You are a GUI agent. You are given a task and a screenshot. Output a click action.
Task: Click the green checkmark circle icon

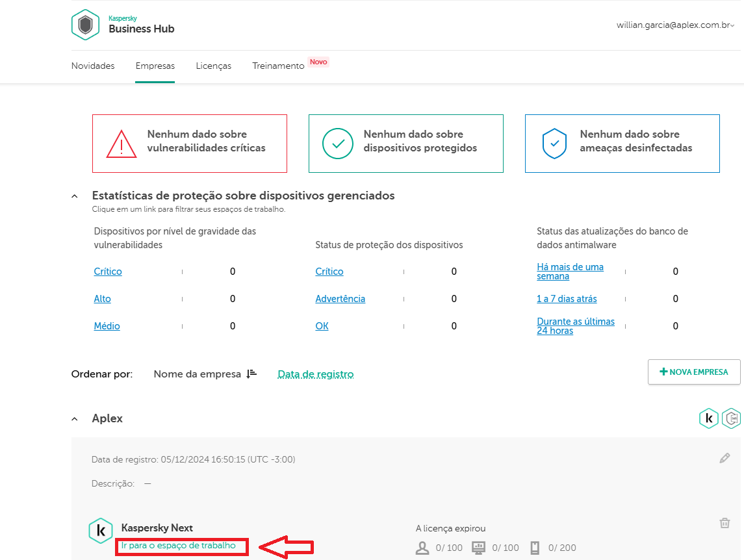338,144
